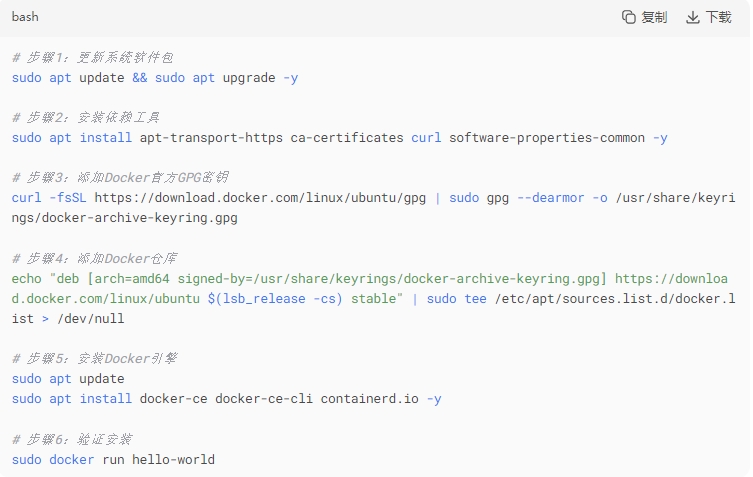This screenshot has height=477, width=753.
Task: Click the download.docker.com gpg URL
Action: pyautogui.click(x=260, y=198)
